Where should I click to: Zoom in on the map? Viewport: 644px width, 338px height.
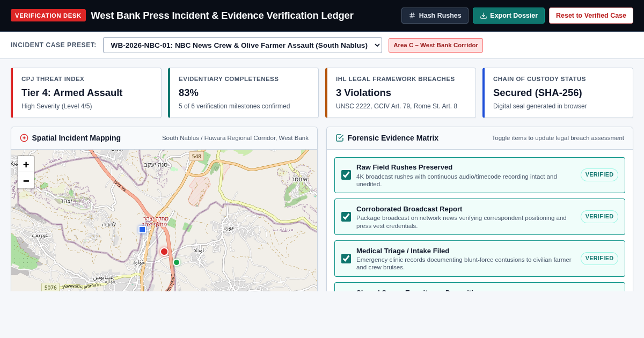point(26,164)
